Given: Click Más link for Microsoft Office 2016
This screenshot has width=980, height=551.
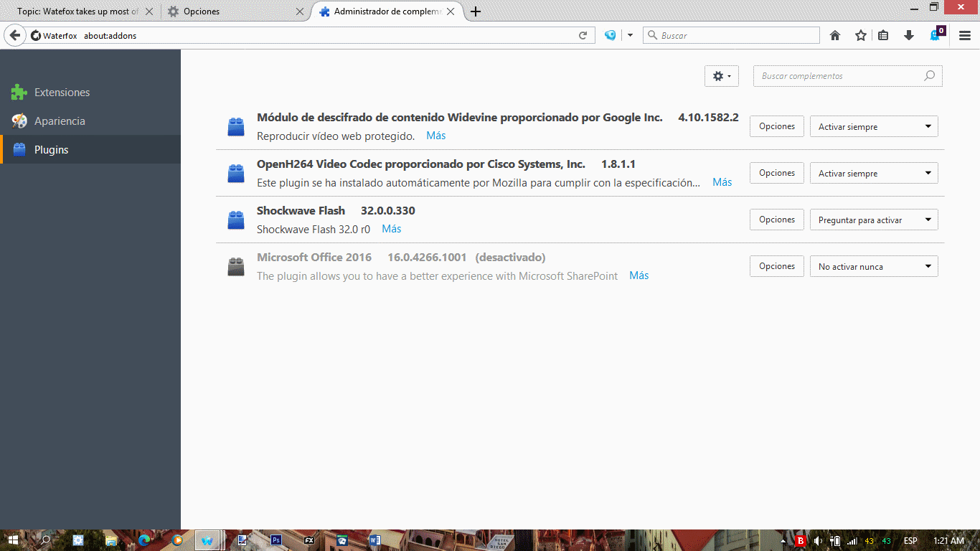Looking at the screenshot, I should [639, 275].
